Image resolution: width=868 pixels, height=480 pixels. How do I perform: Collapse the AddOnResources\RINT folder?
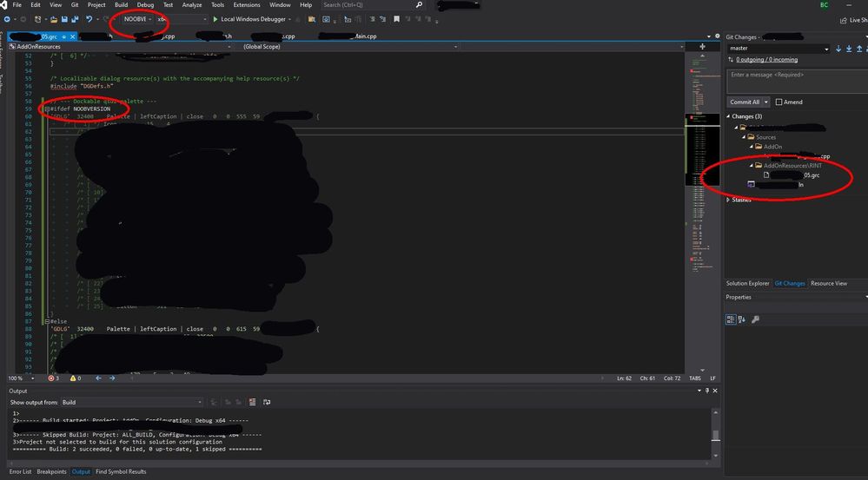752,165
